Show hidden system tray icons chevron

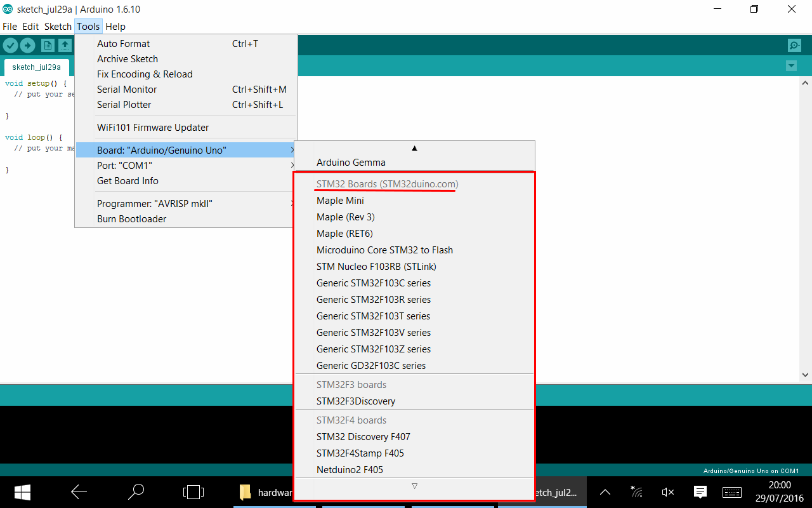click(605, 492)
